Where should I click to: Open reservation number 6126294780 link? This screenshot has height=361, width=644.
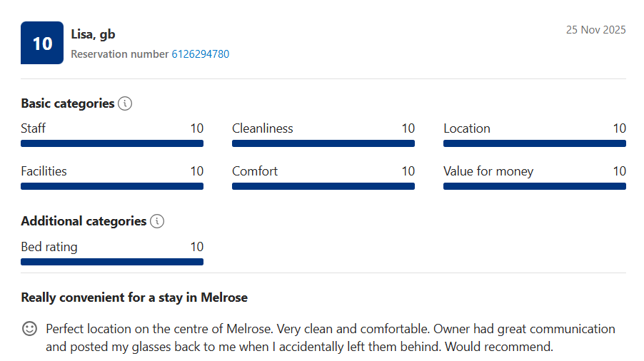[200, 54]
